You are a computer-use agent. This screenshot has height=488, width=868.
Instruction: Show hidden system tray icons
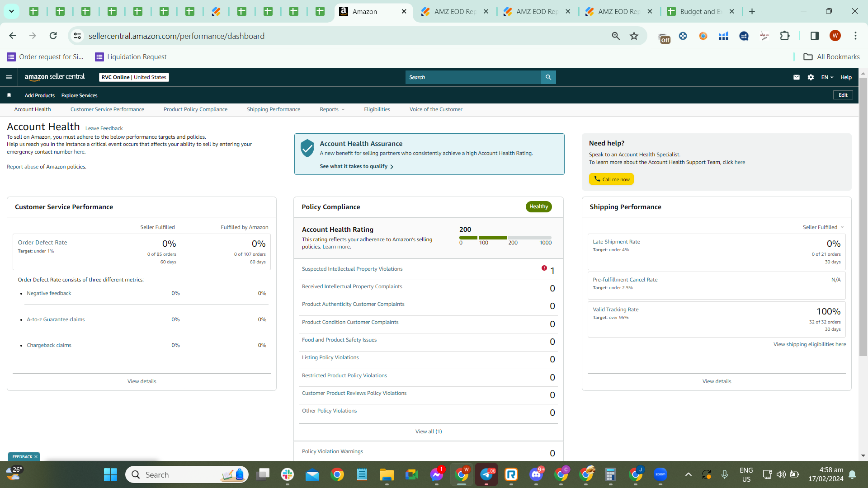pos(688,474)
